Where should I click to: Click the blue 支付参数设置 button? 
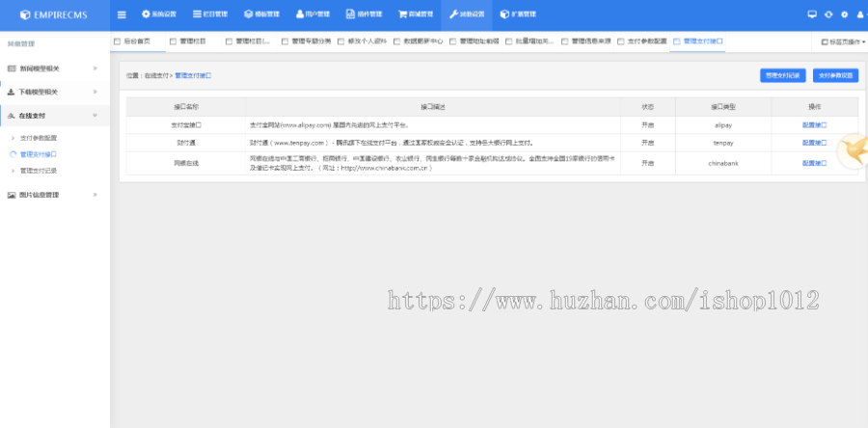coord(835,76)
